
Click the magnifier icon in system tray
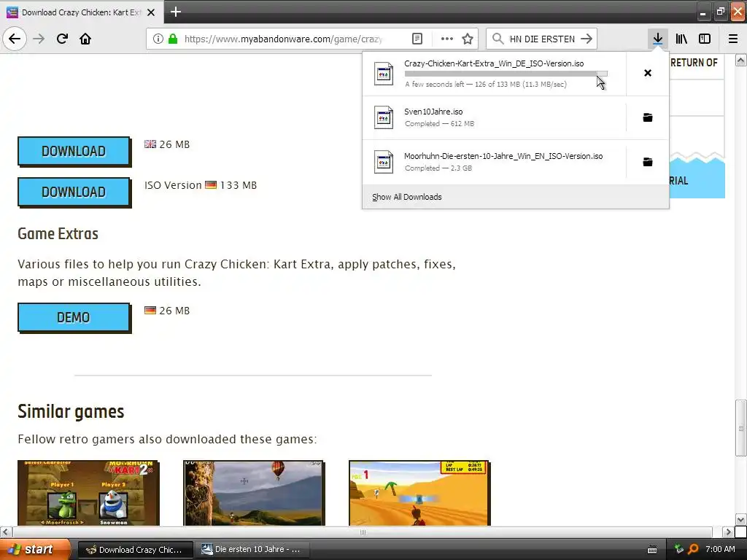point(694,550)
